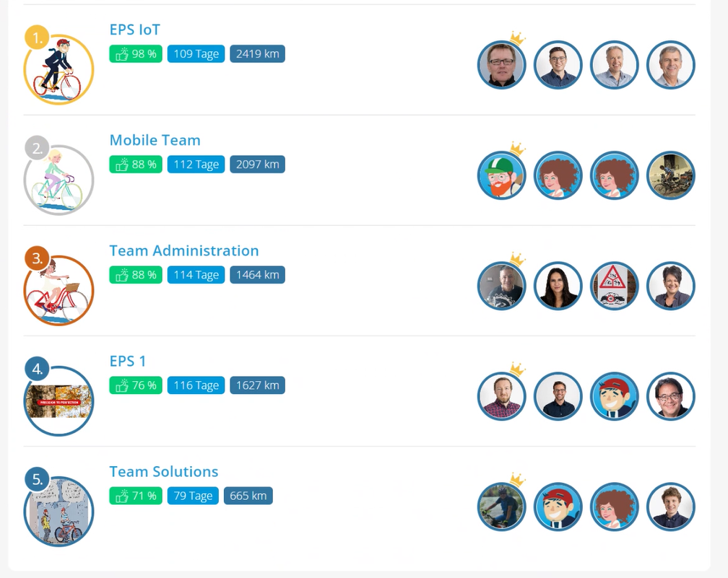Image resolution: width=728 pixels, height=578 pixels.
Task: Open the Team Solutions link
Action: click(163, 471)
